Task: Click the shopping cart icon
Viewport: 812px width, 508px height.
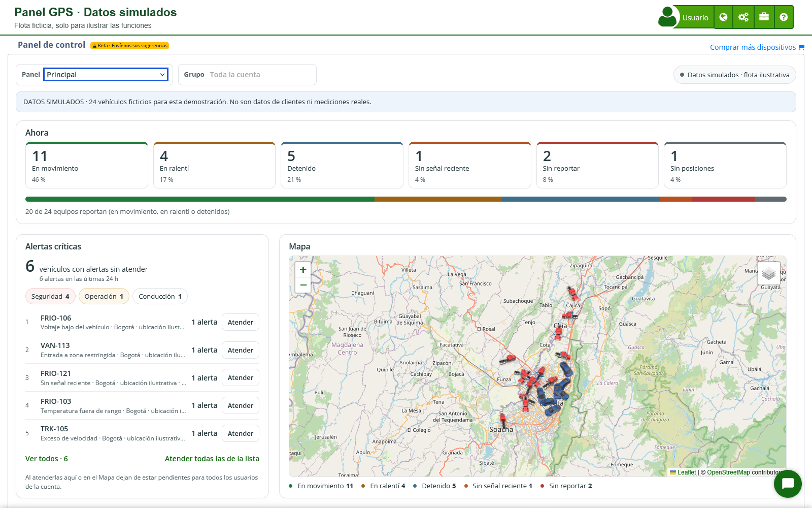Action: pos(801,47)
